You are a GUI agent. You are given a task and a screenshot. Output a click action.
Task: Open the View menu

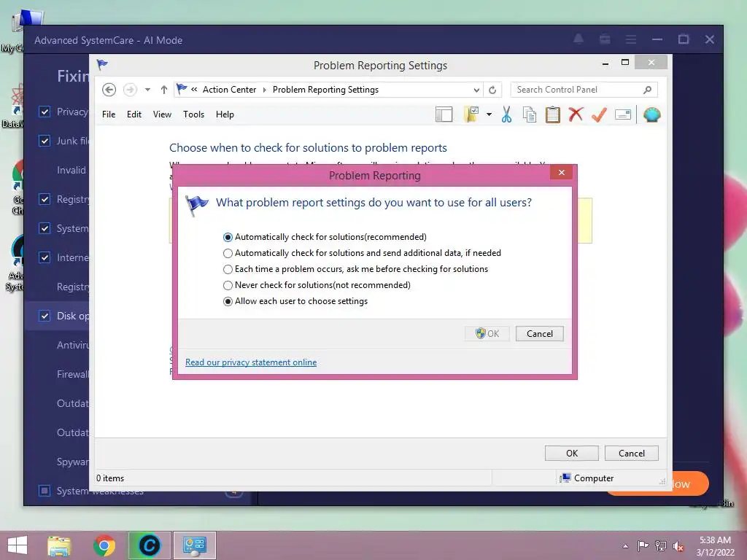coord(162,114)
